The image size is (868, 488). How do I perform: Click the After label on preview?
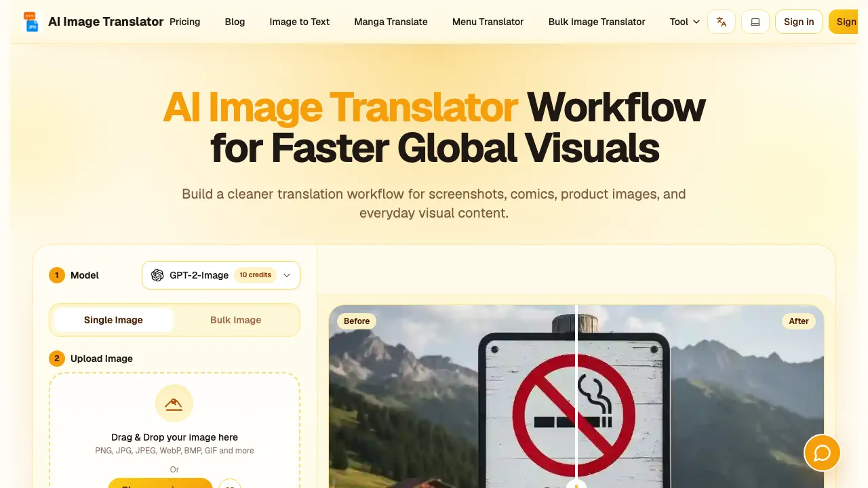pyautogui.click(x=799, y=321)
